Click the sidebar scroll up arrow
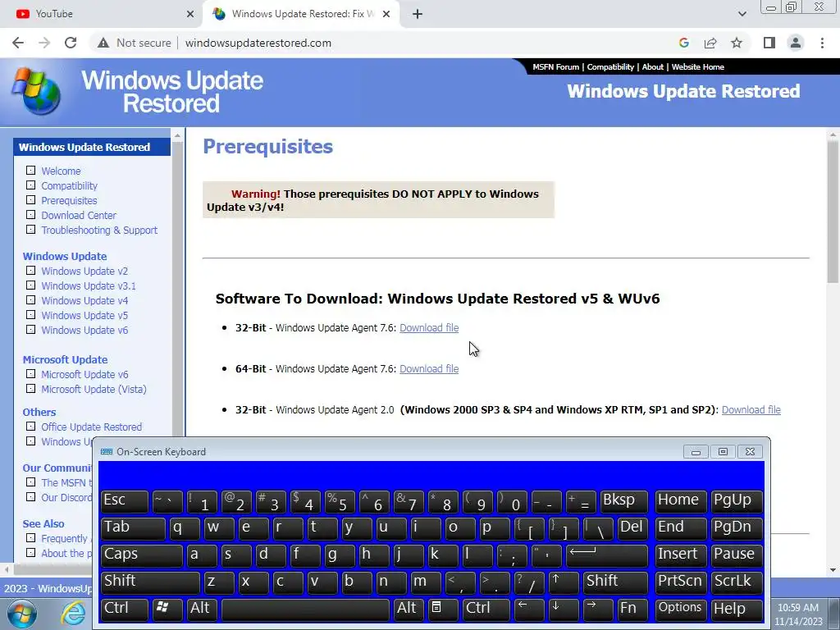840x630 pixels. point(177,135)
